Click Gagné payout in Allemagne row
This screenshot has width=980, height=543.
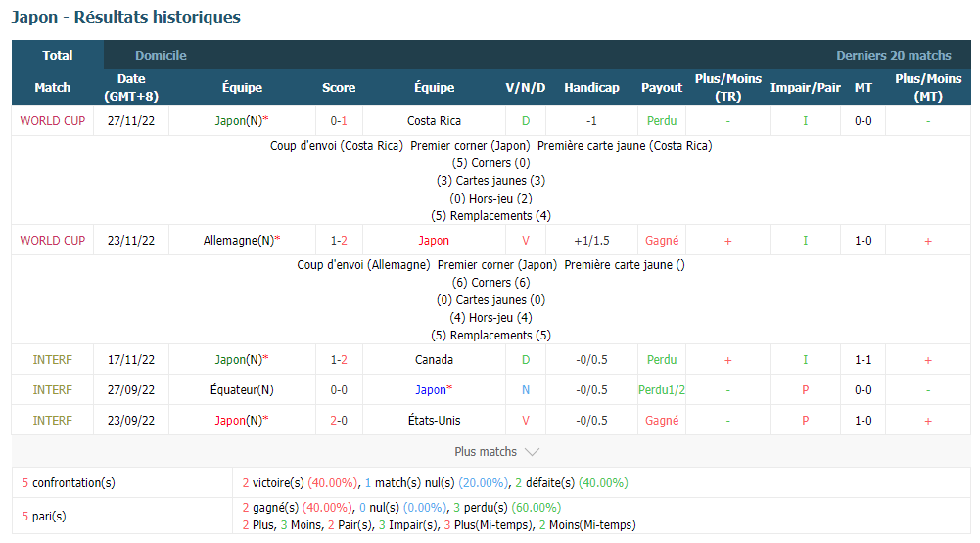tap(661, 240)
